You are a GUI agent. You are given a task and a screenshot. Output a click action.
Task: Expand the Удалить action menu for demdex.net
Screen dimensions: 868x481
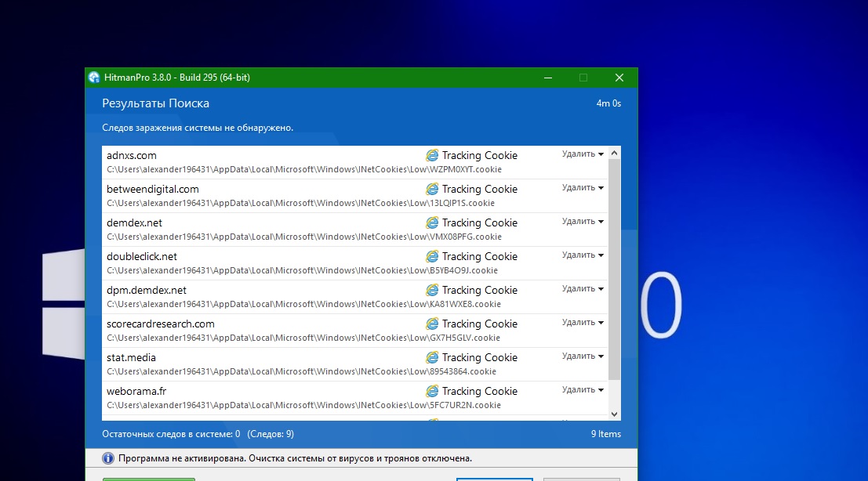tap(583, 222)
